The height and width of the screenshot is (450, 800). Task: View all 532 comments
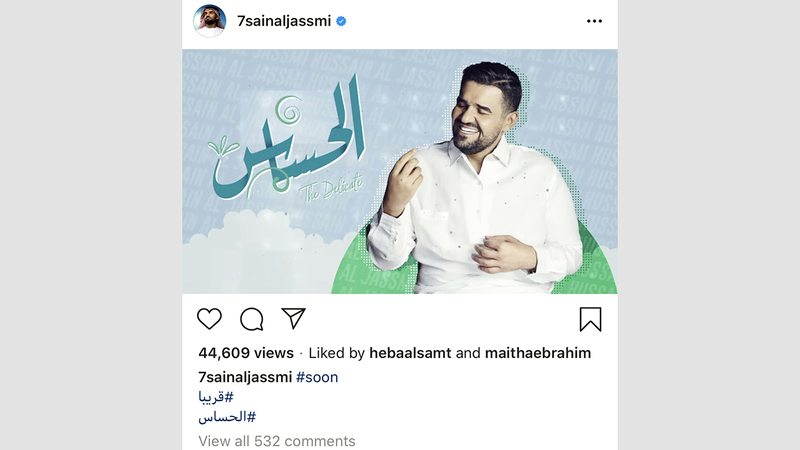(x=277, y=441)
